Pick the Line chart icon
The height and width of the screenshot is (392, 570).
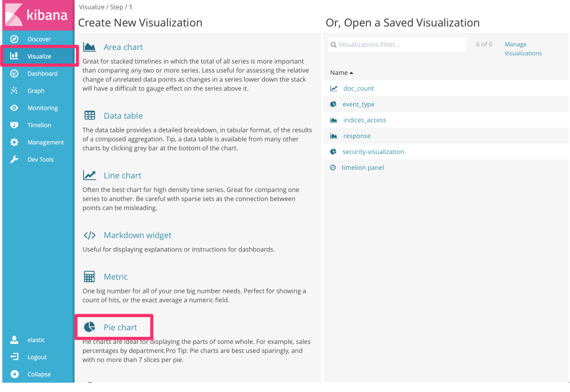[x=90, y=175]
